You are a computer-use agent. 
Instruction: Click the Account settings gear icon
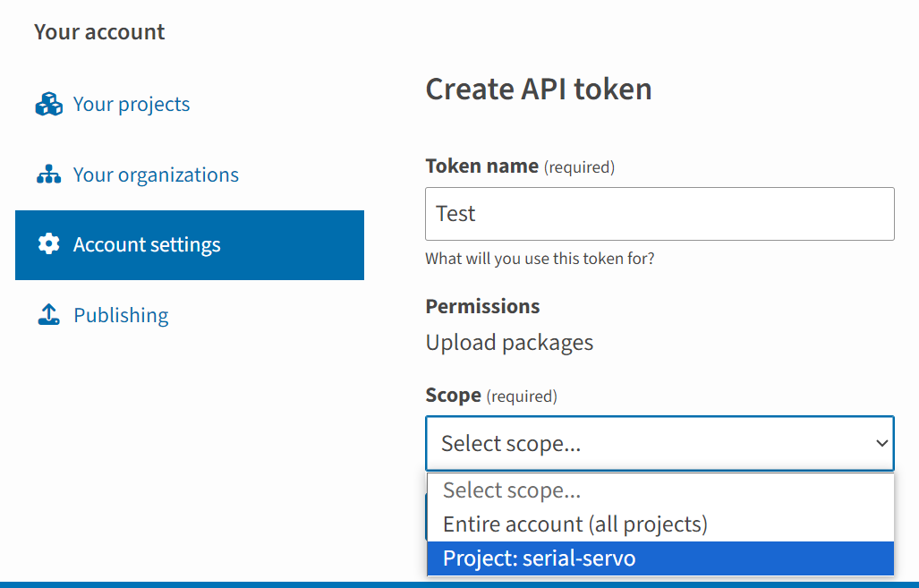click(x=48, y=243)
